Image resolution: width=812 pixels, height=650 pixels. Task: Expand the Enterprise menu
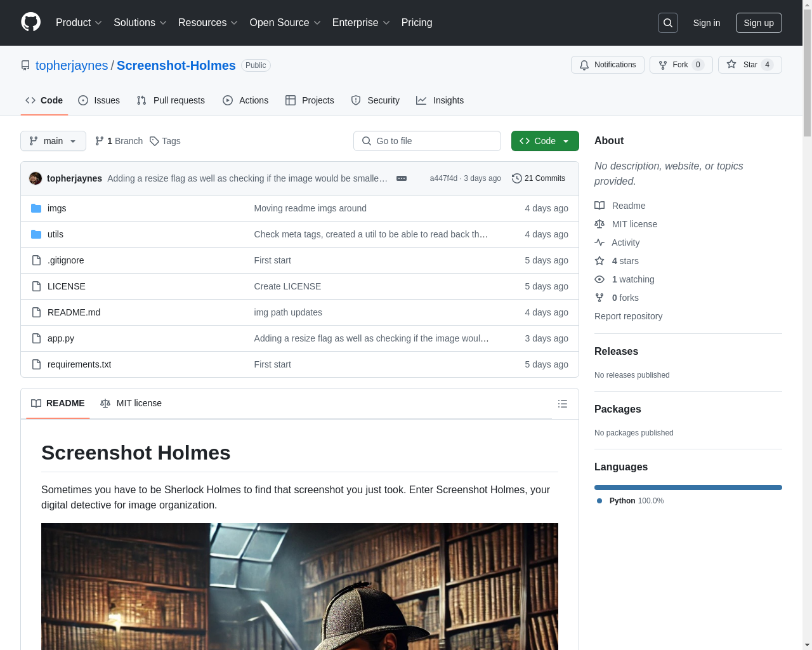coord(361,23)
